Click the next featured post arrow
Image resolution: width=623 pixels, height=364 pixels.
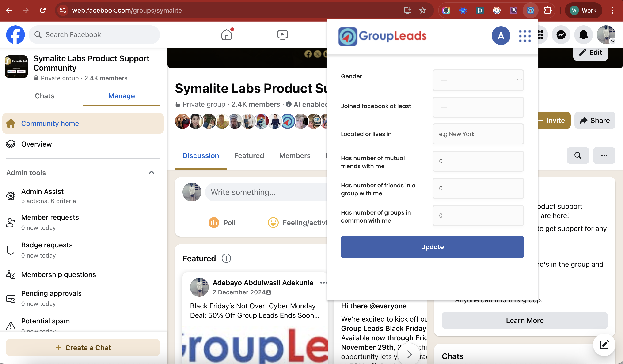click(x=409, y=354)
